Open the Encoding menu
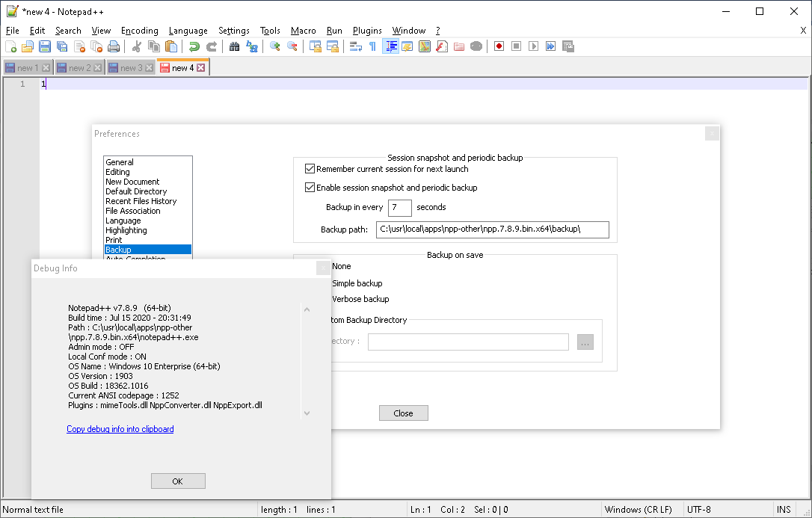 (x=139, y=31)
